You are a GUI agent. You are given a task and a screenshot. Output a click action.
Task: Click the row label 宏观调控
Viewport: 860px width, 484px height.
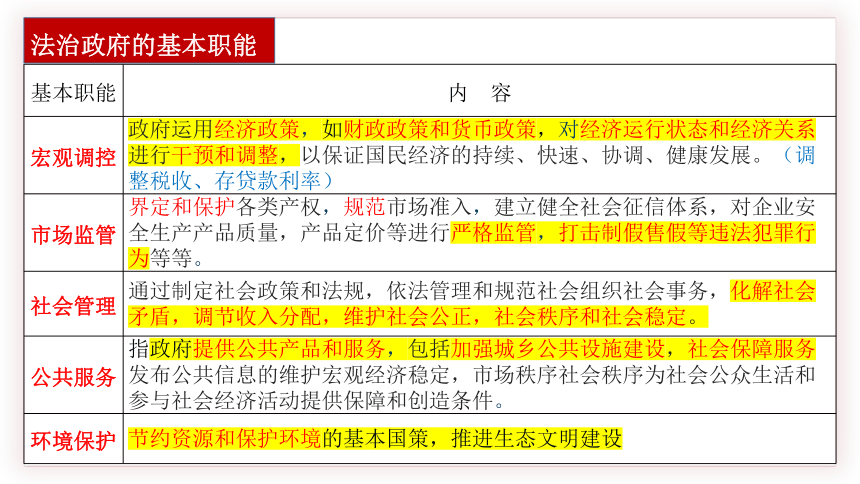pos(73,157)
